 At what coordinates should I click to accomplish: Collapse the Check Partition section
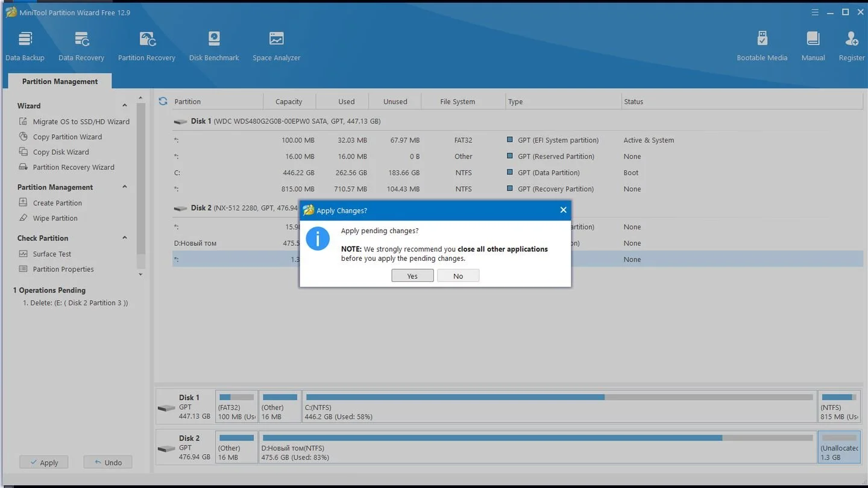(x=125, y=238)
